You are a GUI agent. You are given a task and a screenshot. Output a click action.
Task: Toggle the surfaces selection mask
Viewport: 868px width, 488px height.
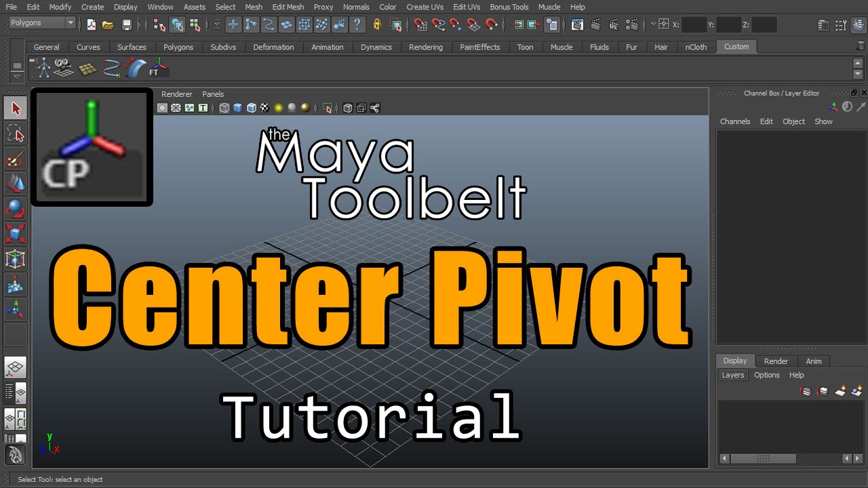(286, 24)
